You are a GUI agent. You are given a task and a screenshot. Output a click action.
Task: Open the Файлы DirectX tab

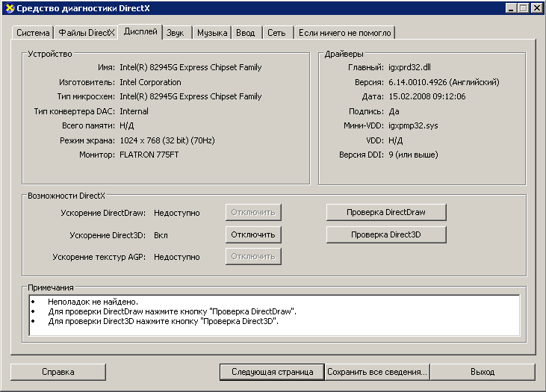click(86, 33)
